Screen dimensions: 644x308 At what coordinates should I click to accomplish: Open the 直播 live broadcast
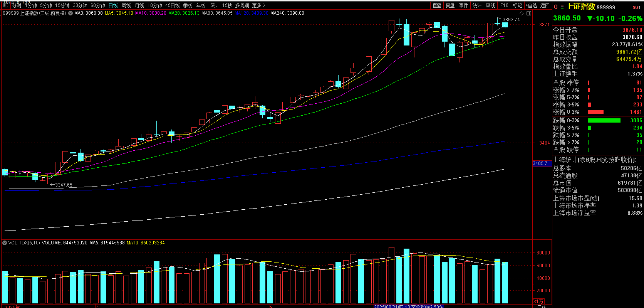point(437,5)
